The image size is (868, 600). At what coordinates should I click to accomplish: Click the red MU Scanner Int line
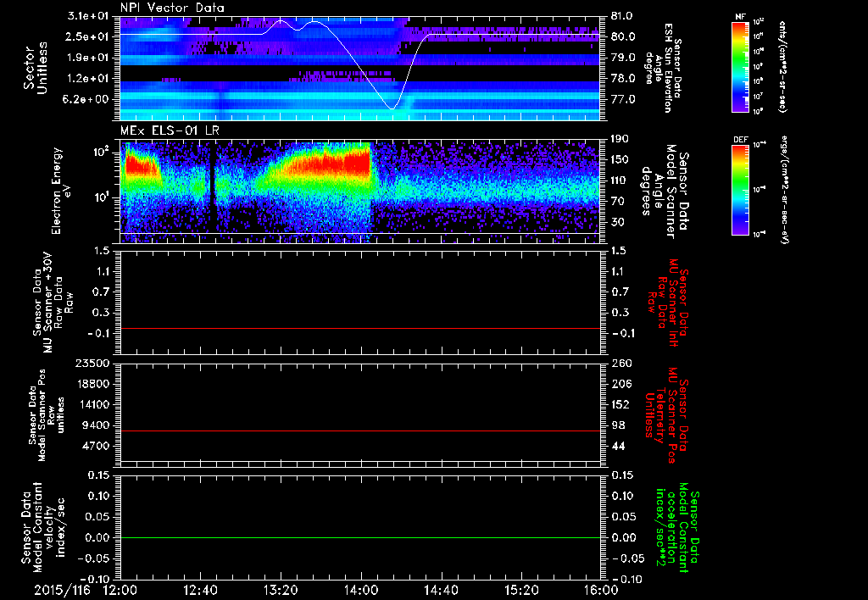360,328
